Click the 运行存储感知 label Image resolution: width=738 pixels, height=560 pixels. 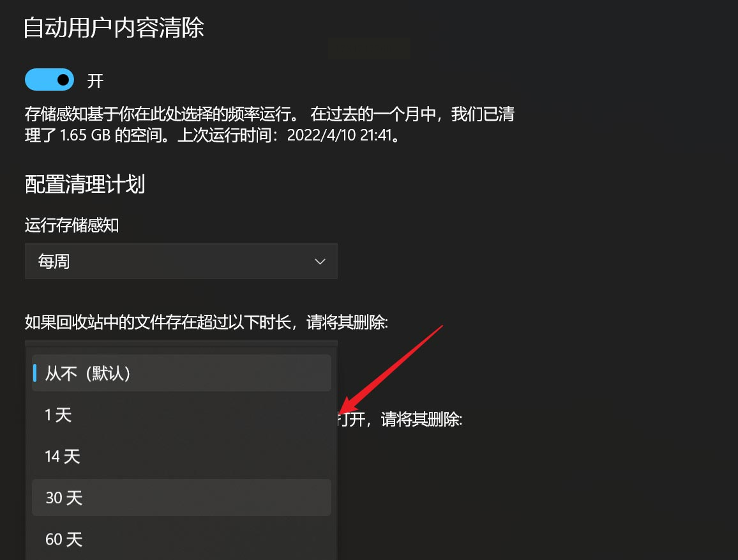point(72,225)
